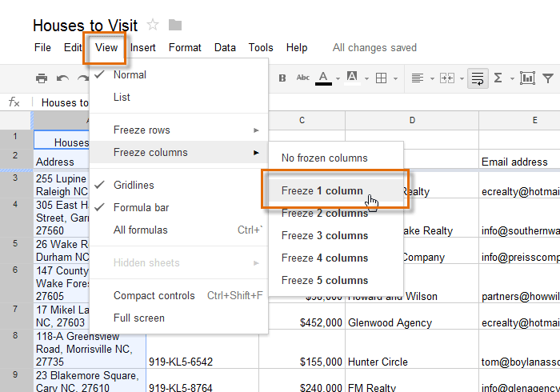Choose Freeze 5 columns
The height and width of the screenshot is (392, 560).
point(336,280)
